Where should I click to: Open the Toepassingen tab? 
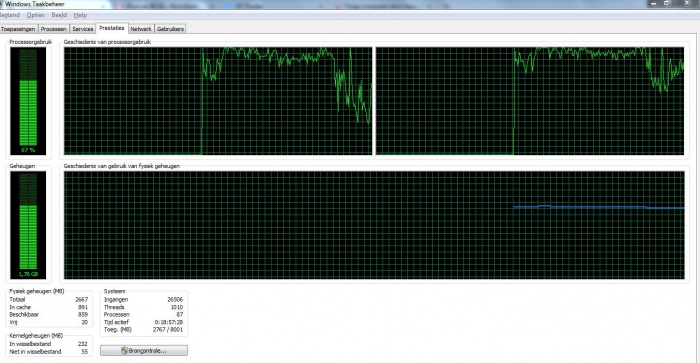(x=18, y=29)
